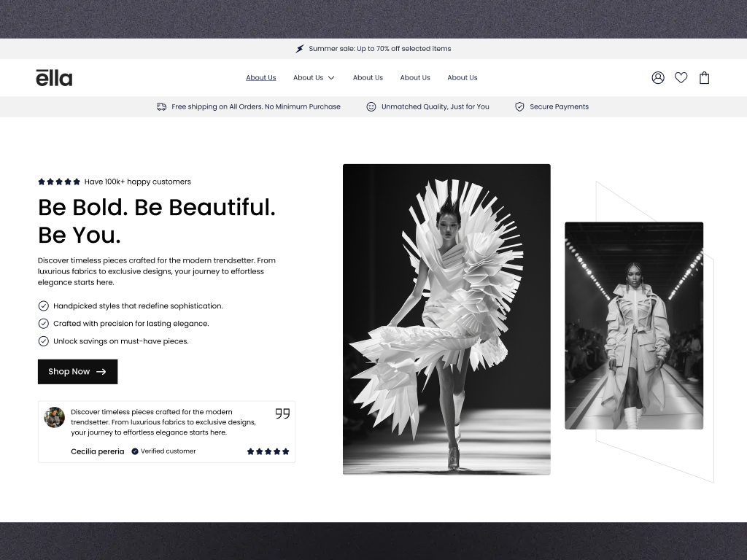Click the lightning bolt sale icon
Viewport: 747px width, 560px height.
[x=300, y=48]
